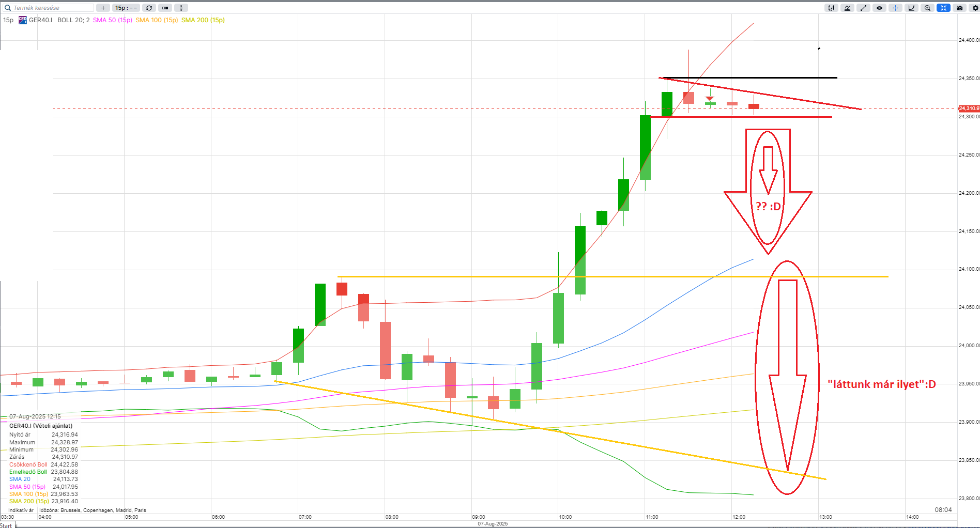Toggle the highlighted blue collapse-view button
The height and width of the screenshot is (528, 980).
click(x=943, y=8)
